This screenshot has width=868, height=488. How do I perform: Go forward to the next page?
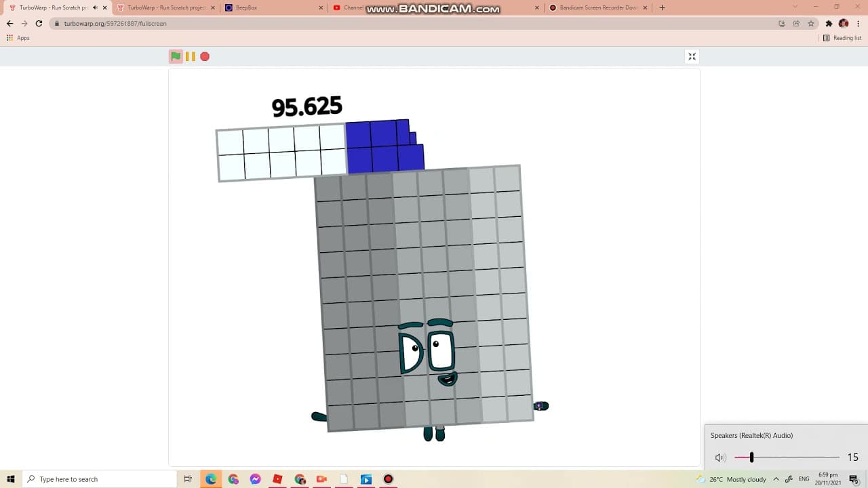click(24, 23)
